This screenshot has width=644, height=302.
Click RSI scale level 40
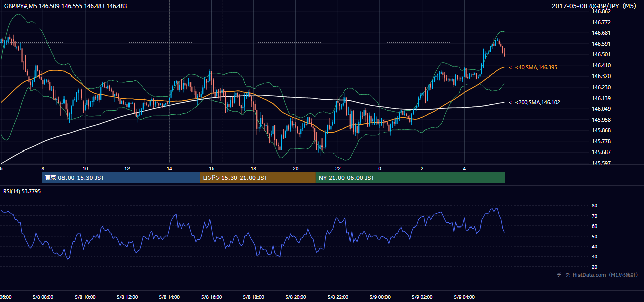[x=595, y=246]
